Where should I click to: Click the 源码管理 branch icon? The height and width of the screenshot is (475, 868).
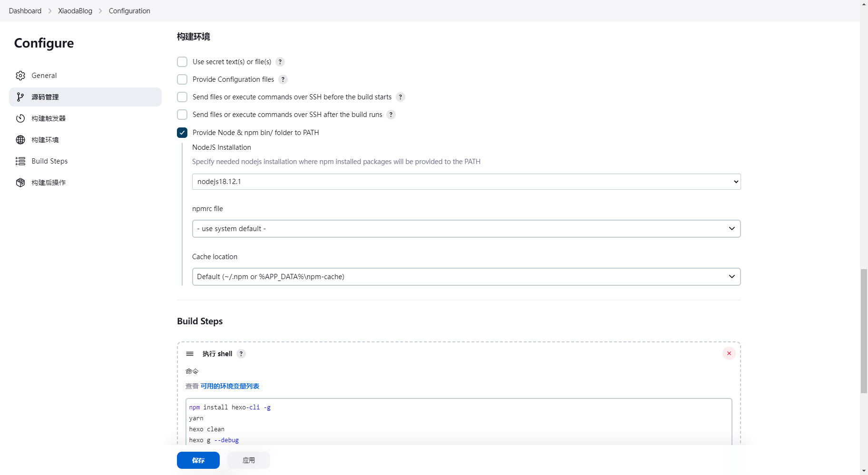(x=20, y=97)
